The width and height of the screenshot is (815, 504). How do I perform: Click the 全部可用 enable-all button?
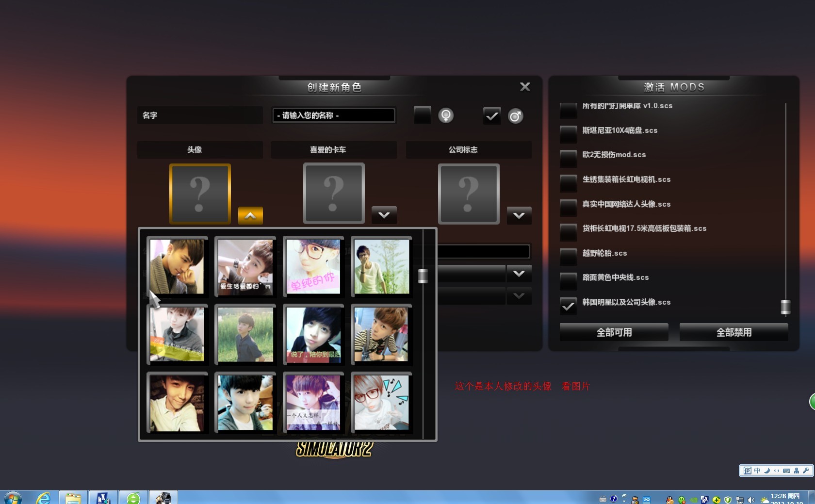coord(614,332)
